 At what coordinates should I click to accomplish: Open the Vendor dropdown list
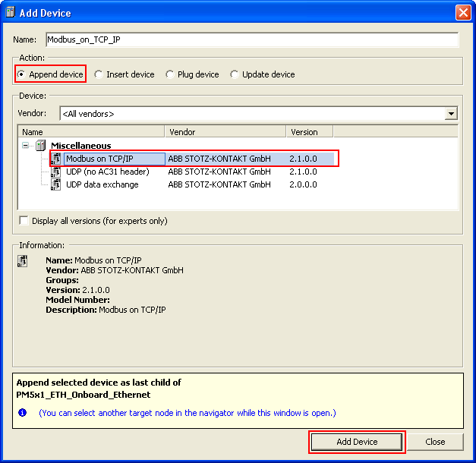pyautogui.click(x=452, y=114)
